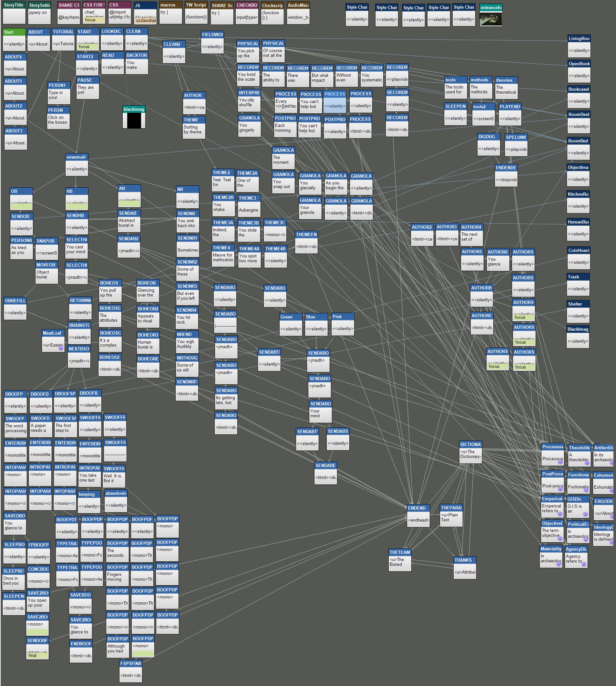
Task: Select the macros script passage
Action: tap(170, 13)
